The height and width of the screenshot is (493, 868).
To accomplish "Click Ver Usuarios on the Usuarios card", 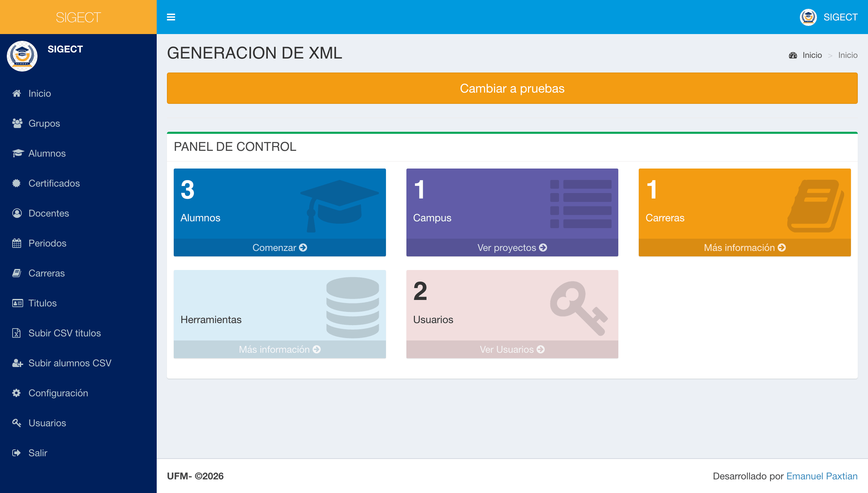I will (512, 349).
